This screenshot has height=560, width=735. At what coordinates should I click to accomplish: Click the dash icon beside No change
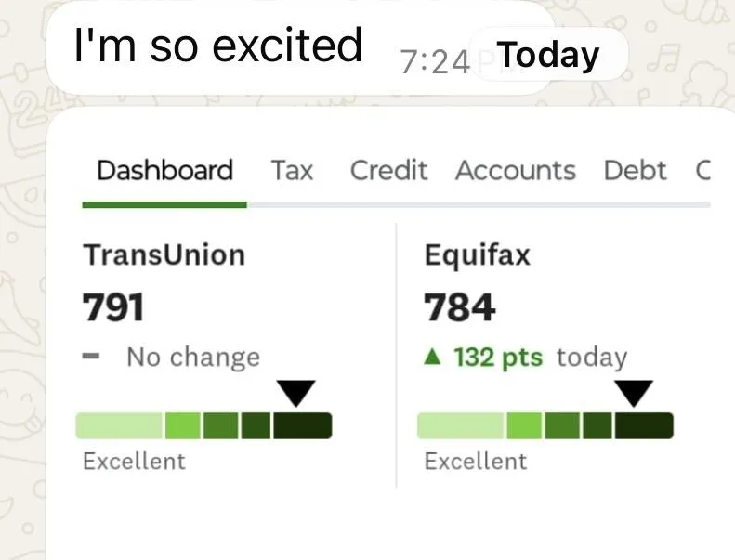[x=91, y=357]
